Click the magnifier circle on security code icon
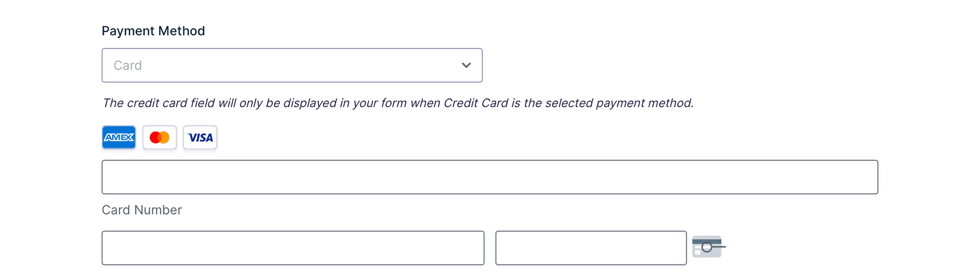Screen dimensions: 980x275 coord(707,247)
